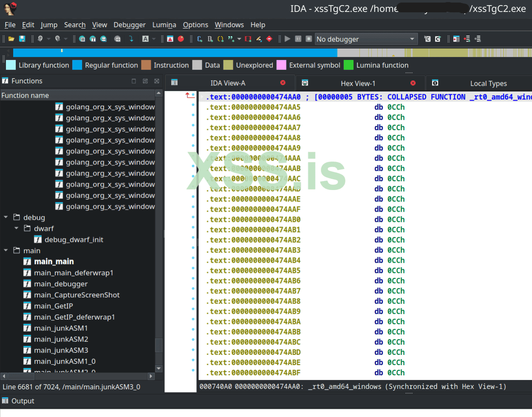Toggle synchronization link in status bar
The height and width of the screenshot is (417, 532).
tap(446, 386)
